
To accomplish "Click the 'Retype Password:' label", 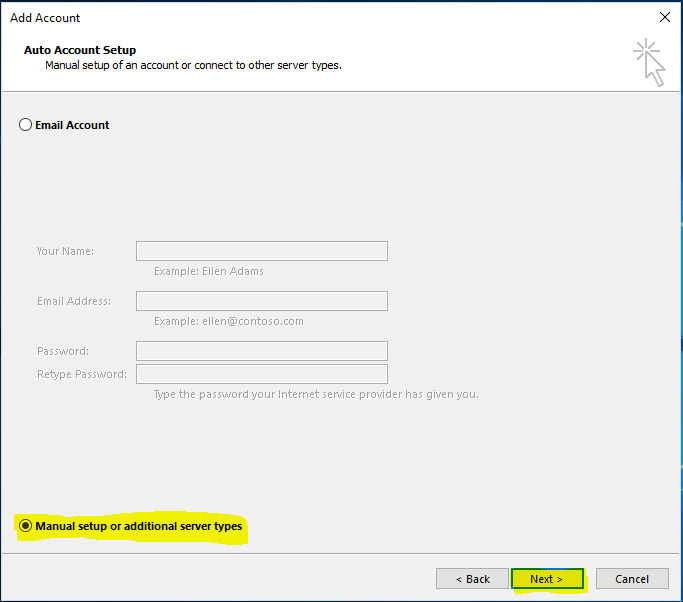I will [x=81, y=374].
